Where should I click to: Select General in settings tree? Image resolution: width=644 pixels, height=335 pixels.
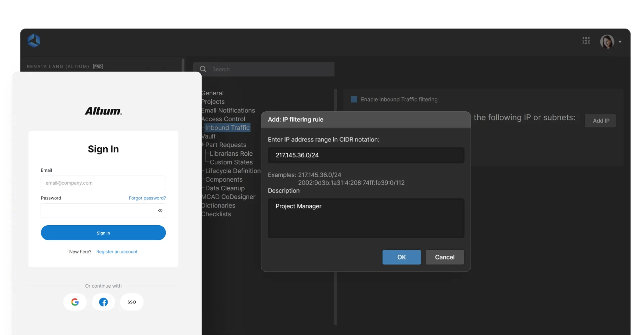(212, 93)
